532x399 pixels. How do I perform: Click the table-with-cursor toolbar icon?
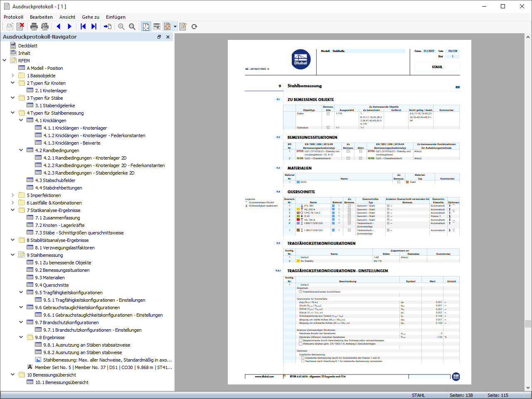tap(157, 27)
